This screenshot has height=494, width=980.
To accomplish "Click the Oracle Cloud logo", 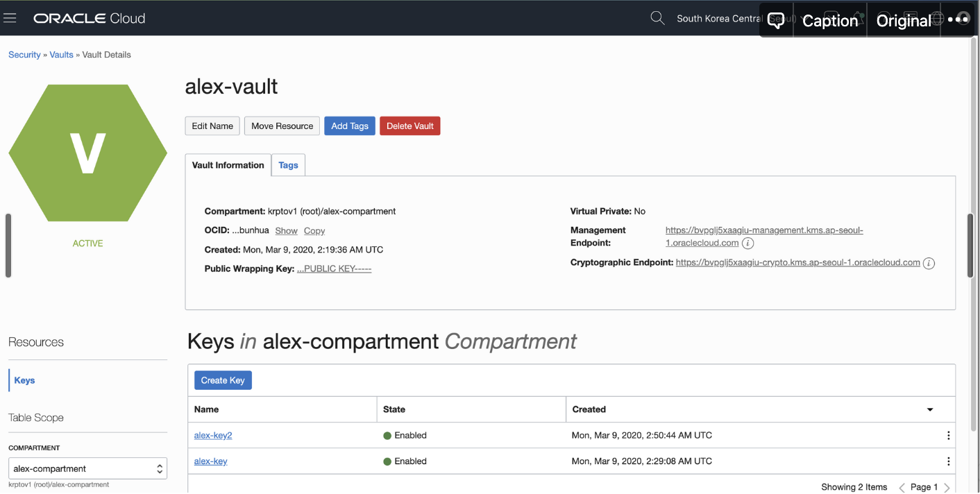I will click(x=90, y=18).
